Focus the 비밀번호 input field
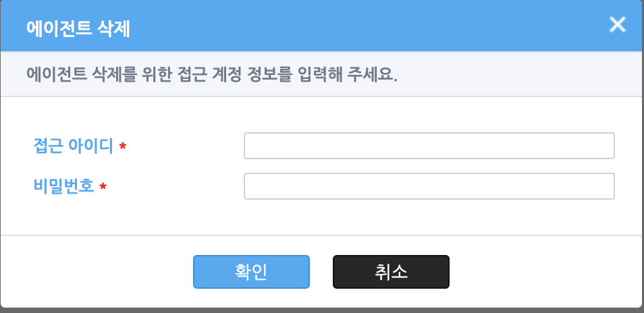644x313 pixels. click(429, 186)
